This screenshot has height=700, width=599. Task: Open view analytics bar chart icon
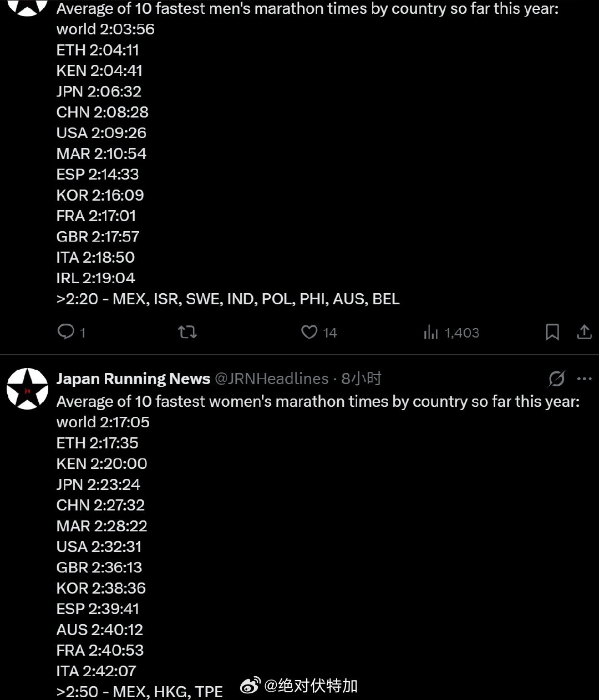pos(431,333)
